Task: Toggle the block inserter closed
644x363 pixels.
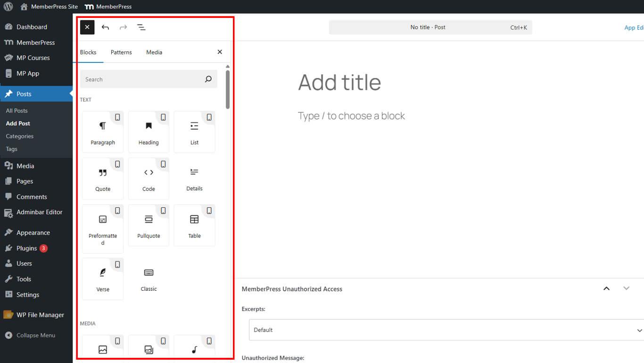Action: tap(87, 27)
